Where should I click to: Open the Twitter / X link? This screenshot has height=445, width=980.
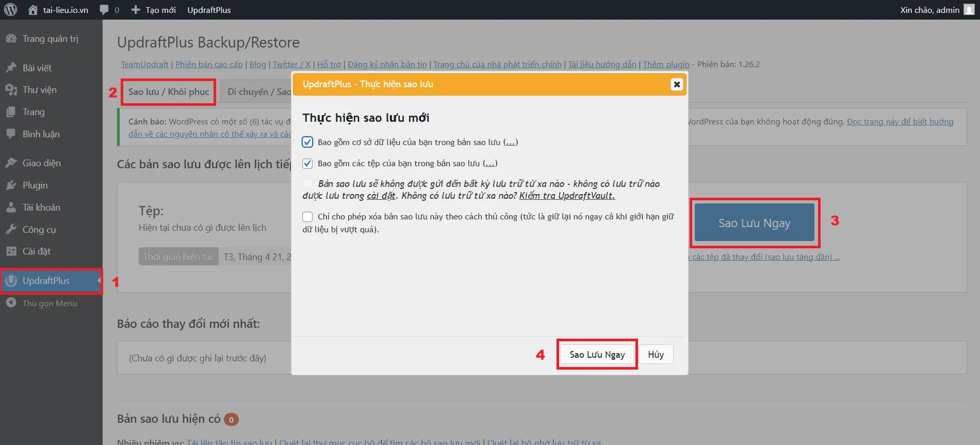click(x=291, y=65)
